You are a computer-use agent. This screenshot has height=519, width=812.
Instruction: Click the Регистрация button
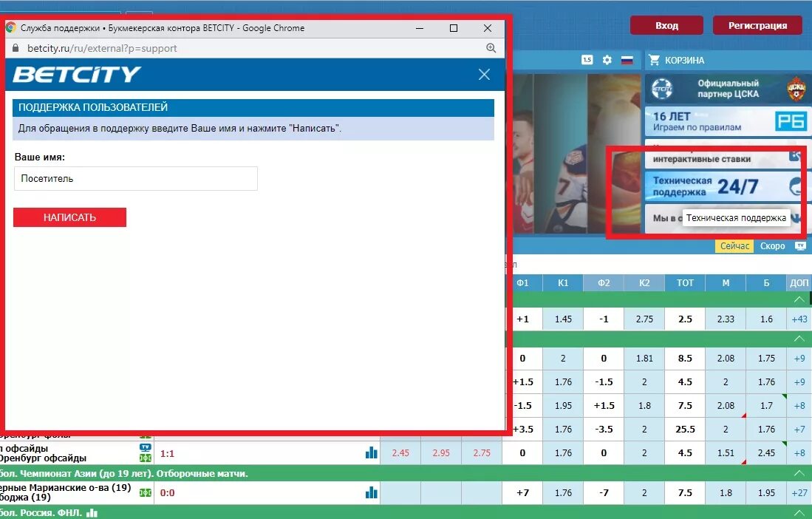(757, 25)
